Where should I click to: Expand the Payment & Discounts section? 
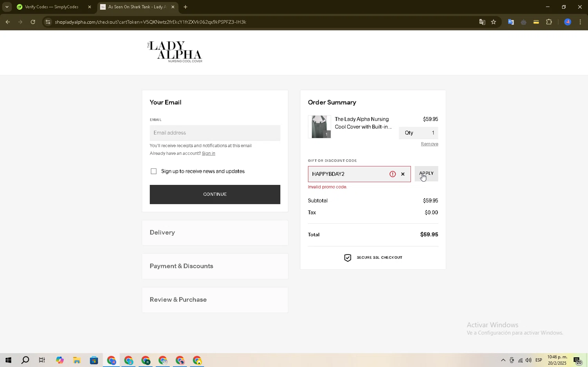tap(215, 266)
